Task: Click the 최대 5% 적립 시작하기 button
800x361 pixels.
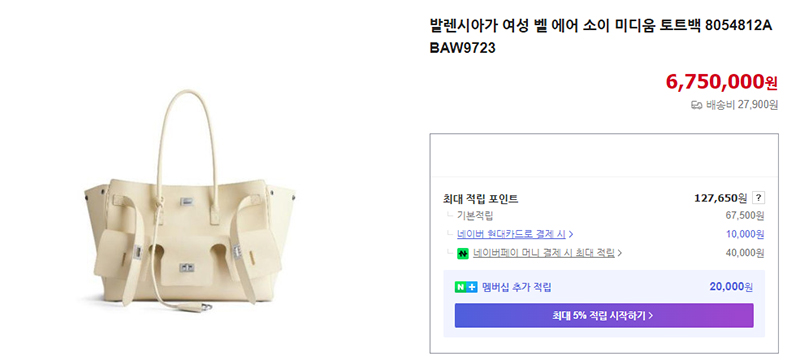Action: [604, 316]
